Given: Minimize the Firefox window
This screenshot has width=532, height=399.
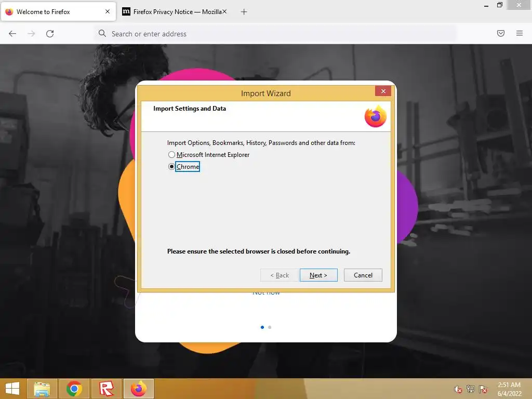Looking at the screenshot, I should coord(486,5).
